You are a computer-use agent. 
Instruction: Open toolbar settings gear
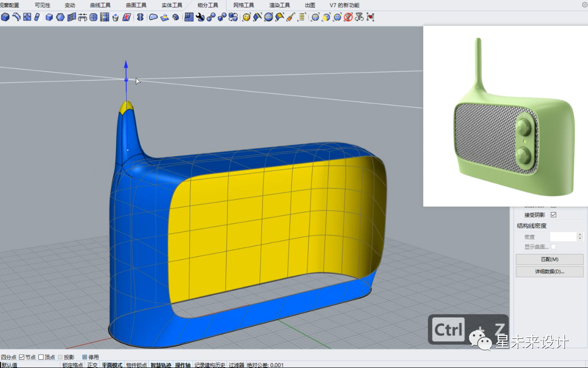click(584, 5)
